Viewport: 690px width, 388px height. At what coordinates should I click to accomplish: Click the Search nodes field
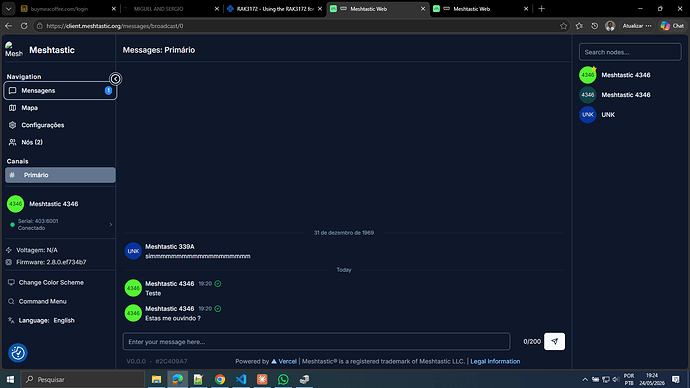[630, 52]
